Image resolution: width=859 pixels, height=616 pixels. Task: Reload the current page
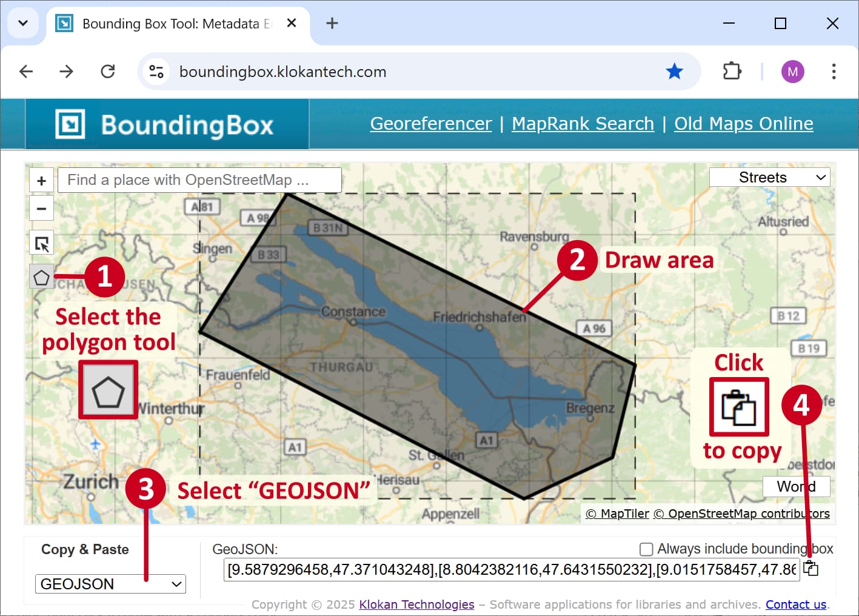108,72
